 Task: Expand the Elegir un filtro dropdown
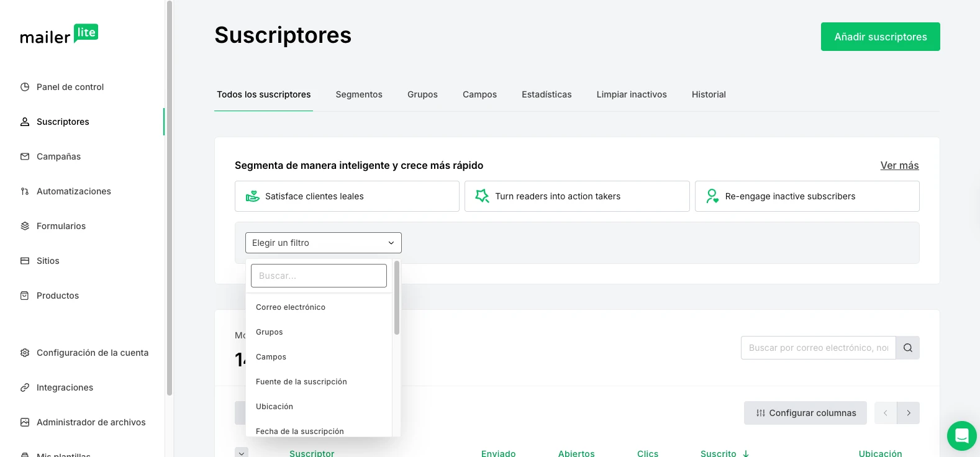pyautogui.click(x=323, y=243)
